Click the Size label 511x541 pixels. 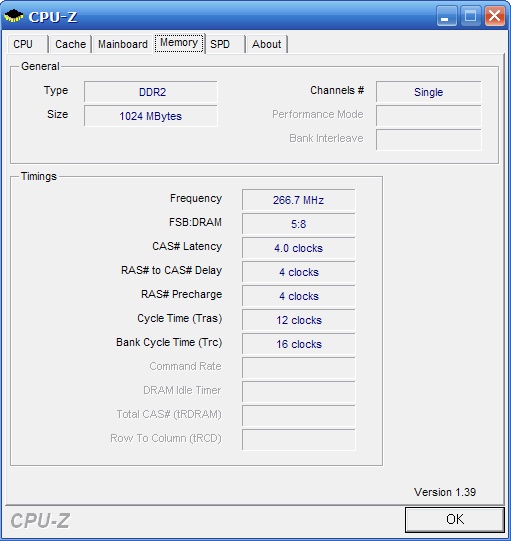click(x=57, y=114)
